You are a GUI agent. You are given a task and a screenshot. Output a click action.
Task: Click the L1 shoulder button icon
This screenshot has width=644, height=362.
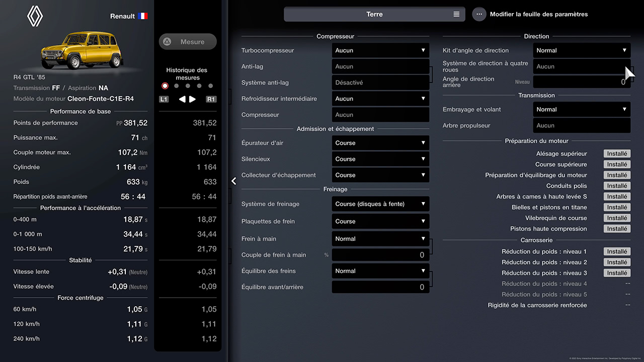pos(164,99)
